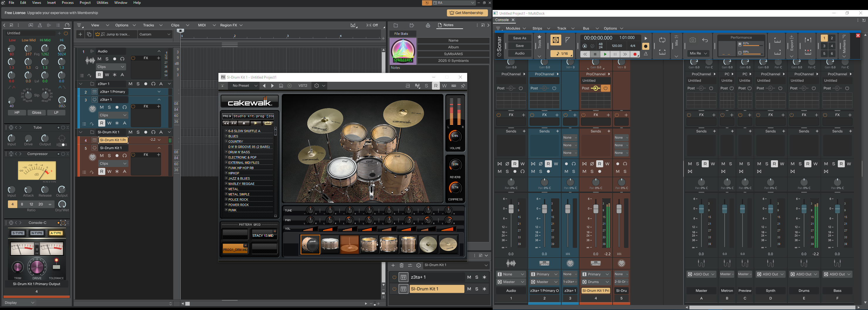The image size is (868, 310).
Task: Click delete synth trash icon in rack
Action: 401,265
